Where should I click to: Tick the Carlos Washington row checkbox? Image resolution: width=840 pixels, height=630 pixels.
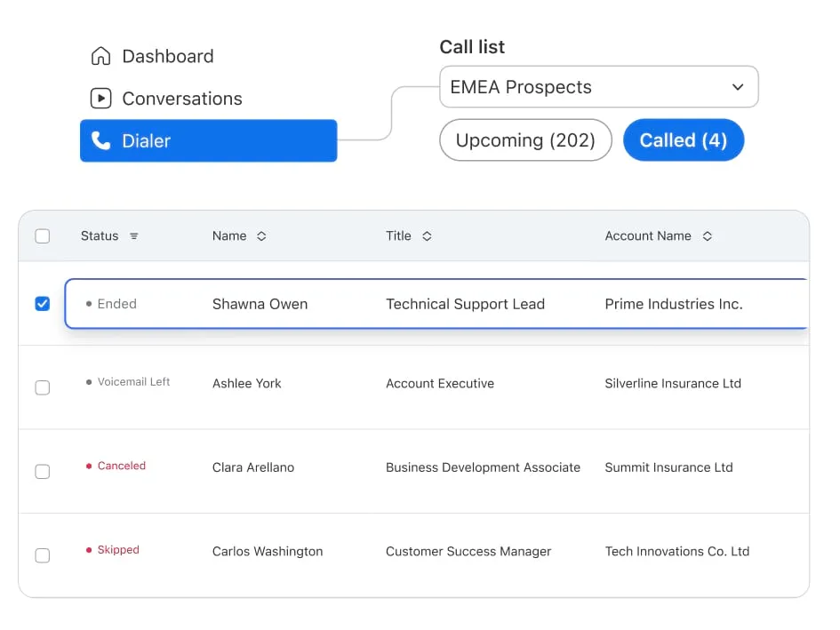(43, 555)
